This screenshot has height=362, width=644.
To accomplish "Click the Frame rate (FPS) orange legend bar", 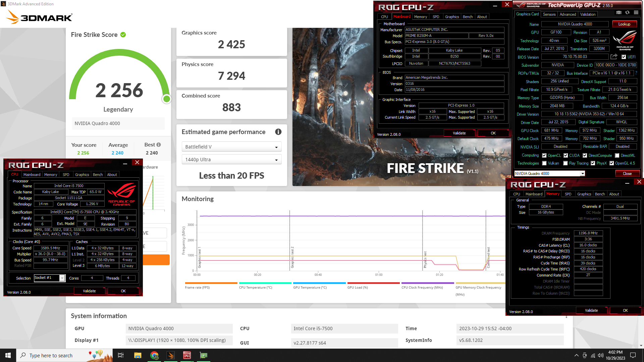I will click(x=211, y=283).
